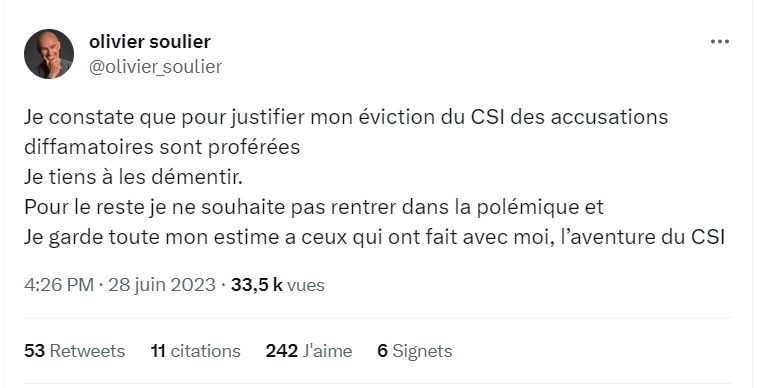Open the bold "olivier soulier" display name
The image size is (757, 388).
click(150, 42)
